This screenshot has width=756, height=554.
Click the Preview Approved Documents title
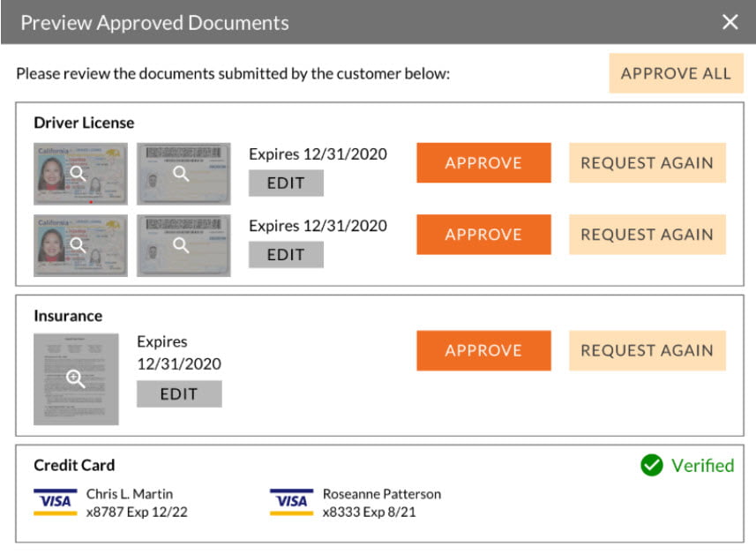click(x=154, y=23)
